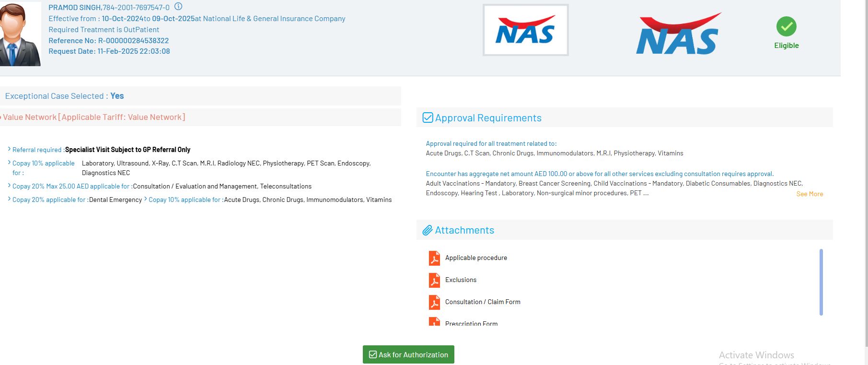Click the page vertical scrollbar
Viewport: 868px width, 365px height.
[866, 173]
